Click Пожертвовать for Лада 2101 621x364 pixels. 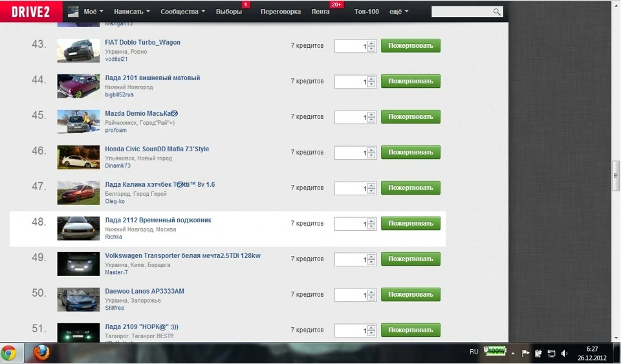point(411,81)
